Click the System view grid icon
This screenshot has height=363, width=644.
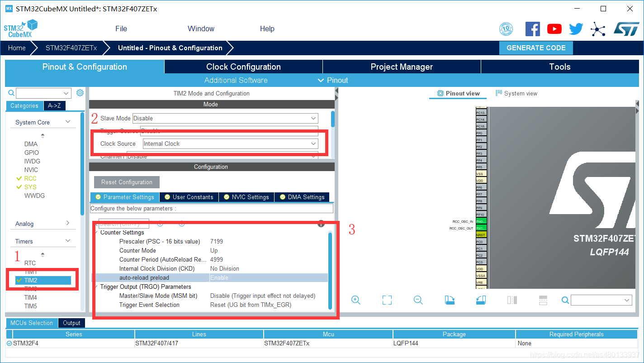coord(499,93)
